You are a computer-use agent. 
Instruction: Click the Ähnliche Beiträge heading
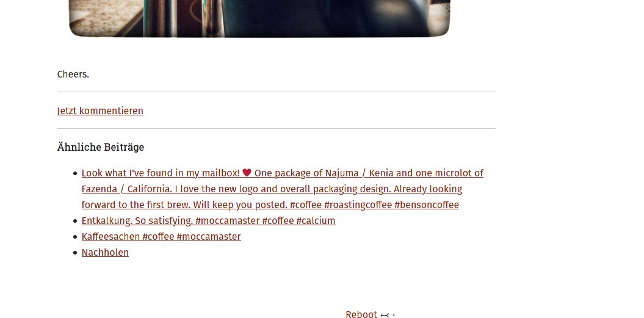click(x=101, y=147)
